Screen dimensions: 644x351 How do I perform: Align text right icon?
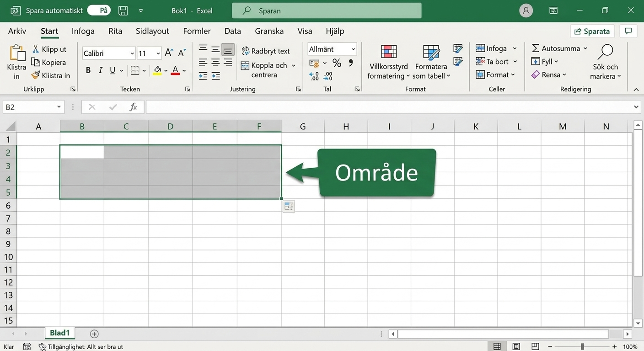click(228, 63)
